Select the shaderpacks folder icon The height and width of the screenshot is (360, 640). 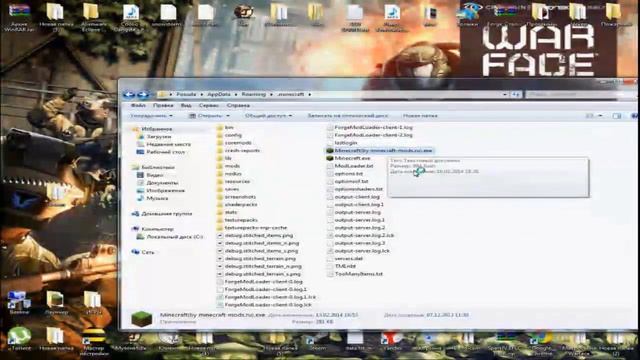click(x=220, y=205)
